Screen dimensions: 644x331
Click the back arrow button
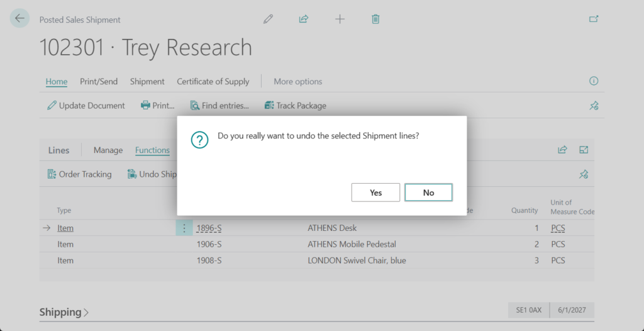tap(19, 18)
